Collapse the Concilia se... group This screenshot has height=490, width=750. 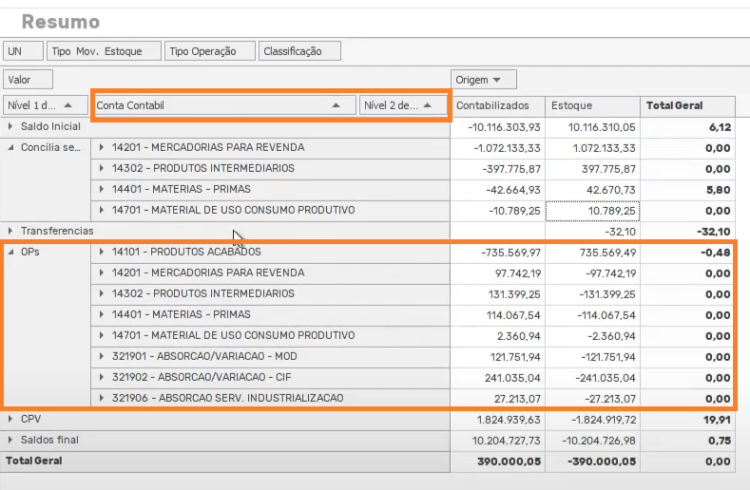tap(11, 148)
